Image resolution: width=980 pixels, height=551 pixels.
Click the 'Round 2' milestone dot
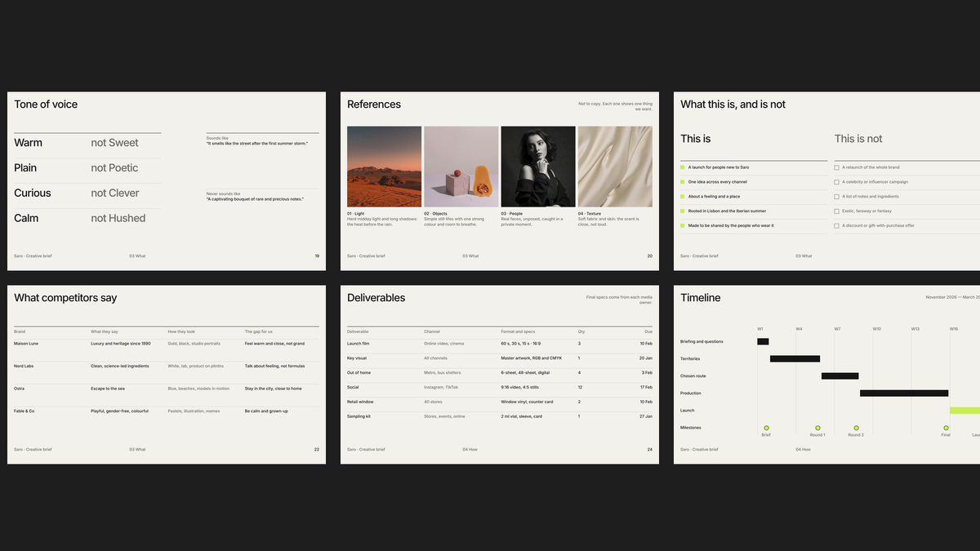pyautogui.click(x=856, y=428)
